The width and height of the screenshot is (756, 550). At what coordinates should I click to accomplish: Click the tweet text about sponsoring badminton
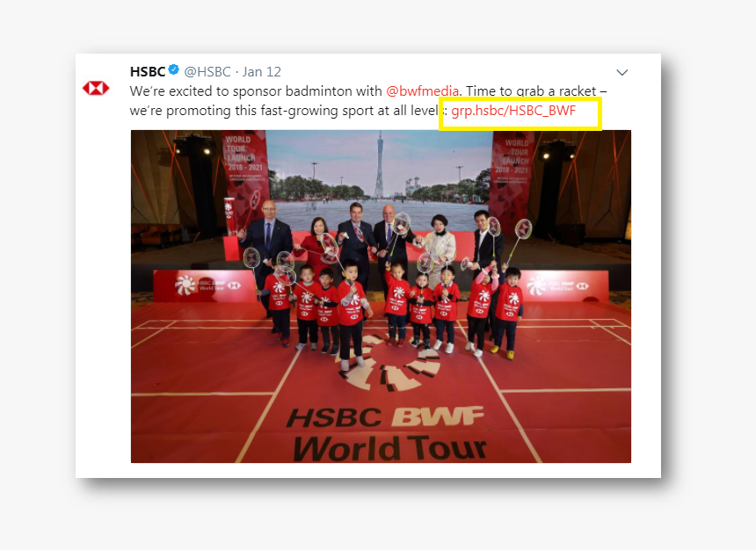point(368,101)
